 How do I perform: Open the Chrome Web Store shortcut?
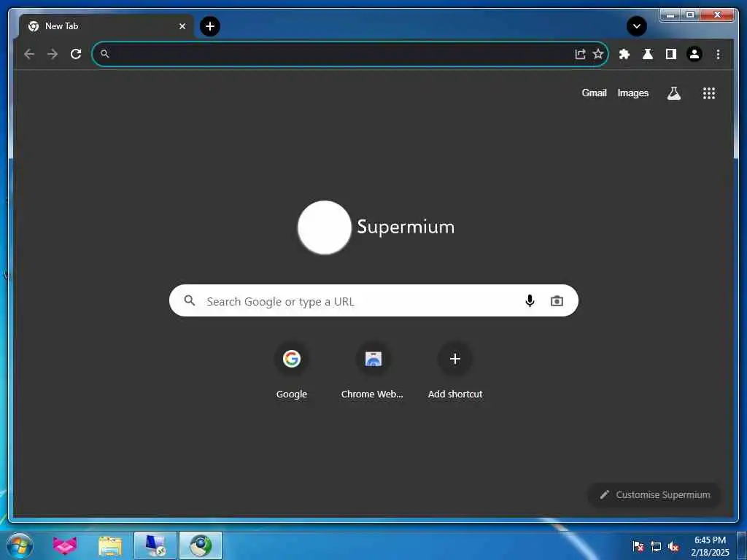point(373,371)
